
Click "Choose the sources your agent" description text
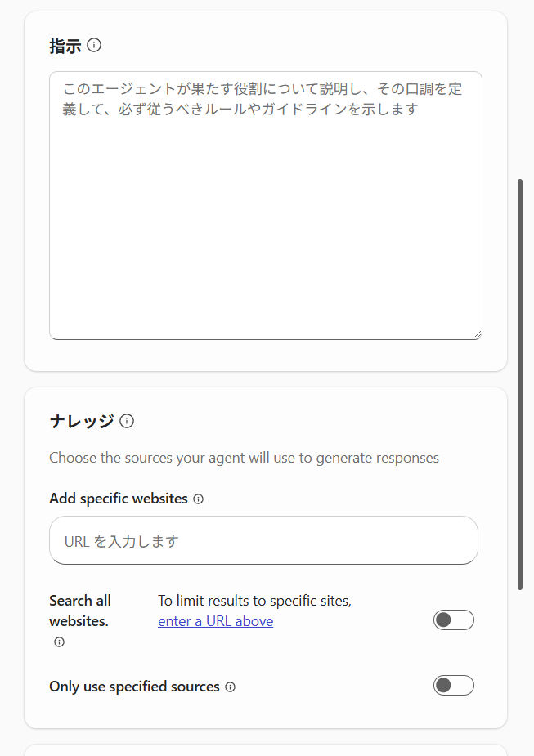tap(244, 458)
